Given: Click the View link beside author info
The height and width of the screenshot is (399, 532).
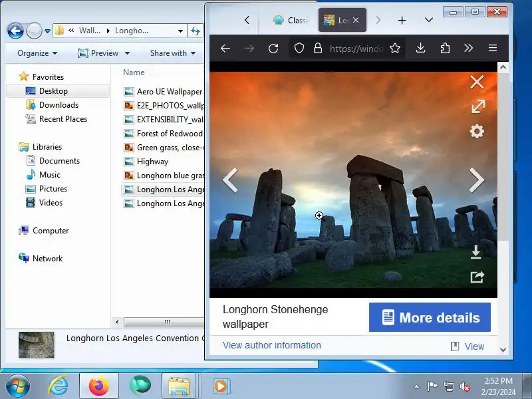Looking at the screenshot, I should click(474, 346).
